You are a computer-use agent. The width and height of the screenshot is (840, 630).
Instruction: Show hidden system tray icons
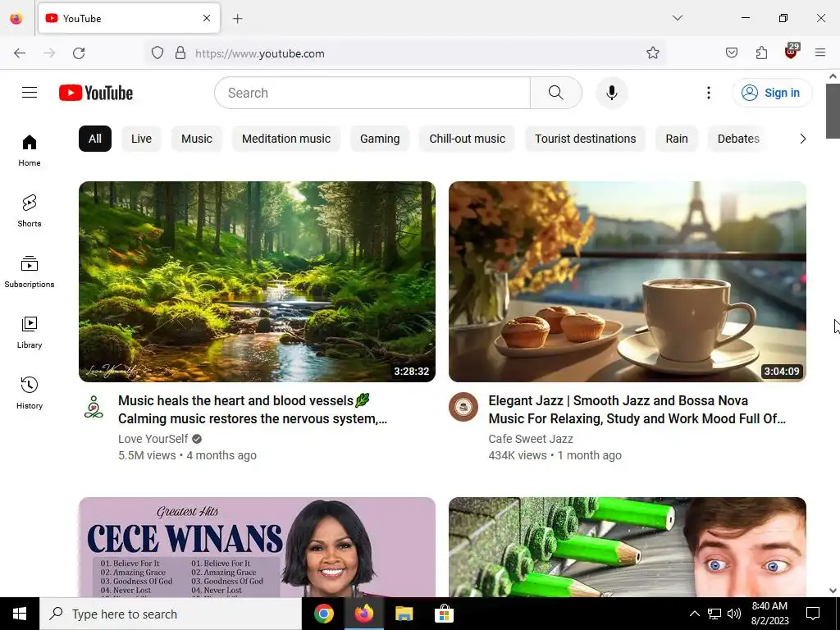[694, 614]
